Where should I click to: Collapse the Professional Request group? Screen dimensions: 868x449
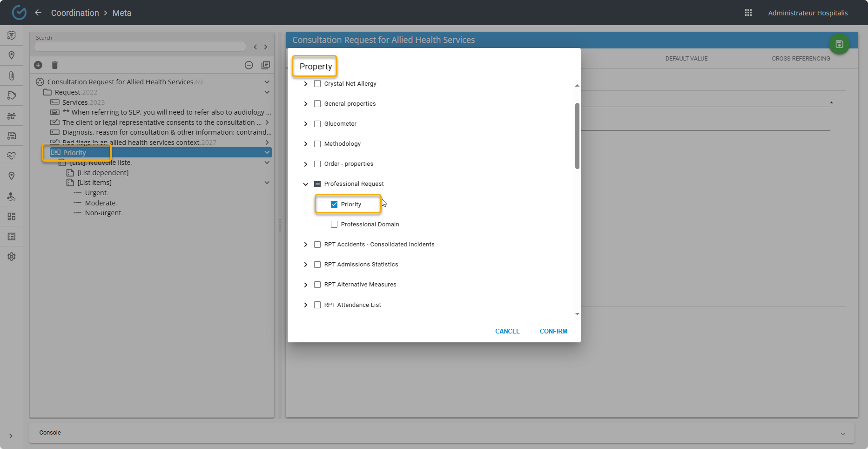(x=306, y=184)
